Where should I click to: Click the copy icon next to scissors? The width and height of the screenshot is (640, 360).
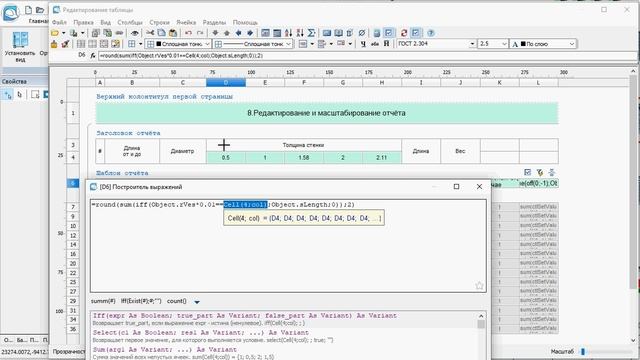pyautogui.click(x=162, y=33)
